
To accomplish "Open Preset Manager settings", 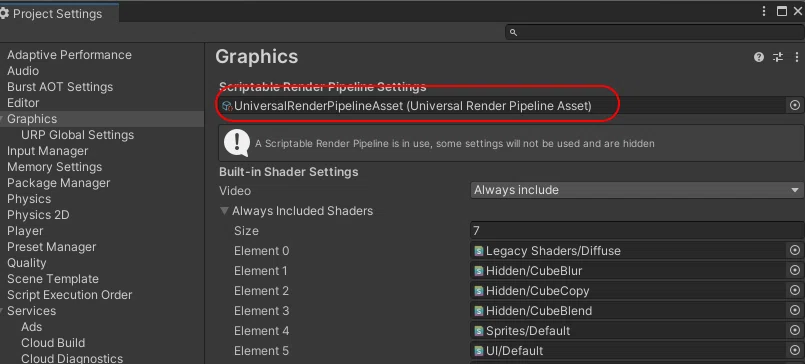I will tap(51, 247).
